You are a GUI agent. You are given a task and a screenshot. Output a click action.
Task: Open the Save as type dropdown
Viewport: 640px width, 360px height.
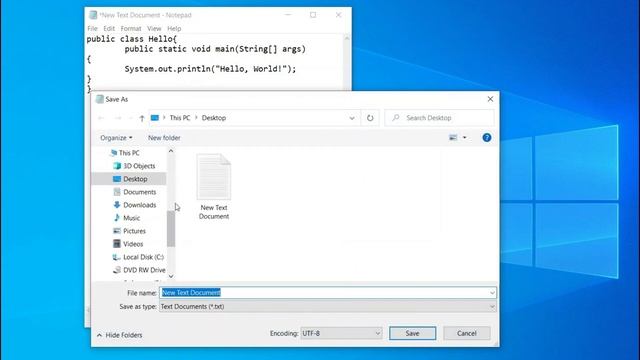[328, 307]
